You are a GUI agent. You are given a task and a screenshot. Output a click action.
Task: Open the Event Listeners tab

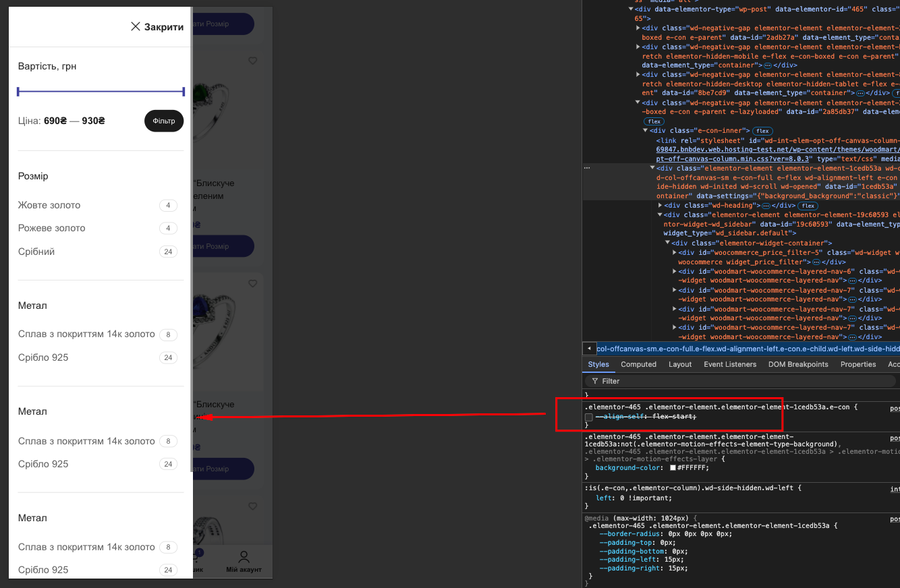730,364
